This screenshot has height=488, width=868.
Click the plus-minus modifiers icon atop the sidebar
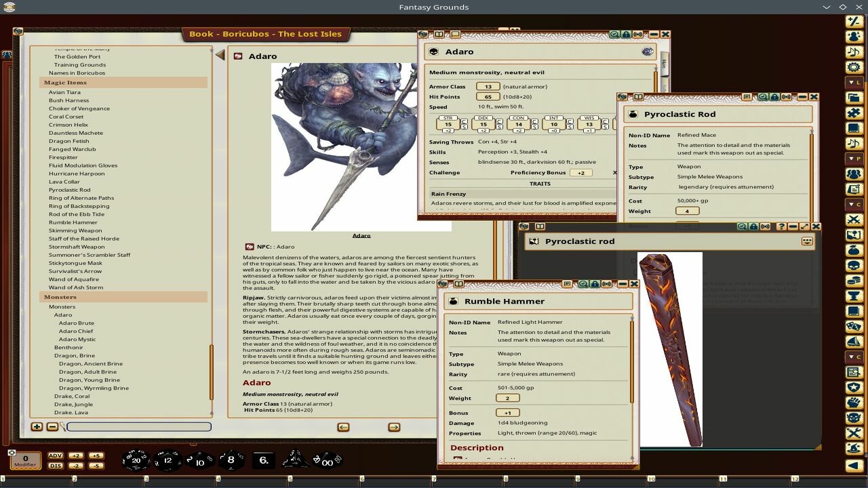pyautogui.click(x=854, y=22)
